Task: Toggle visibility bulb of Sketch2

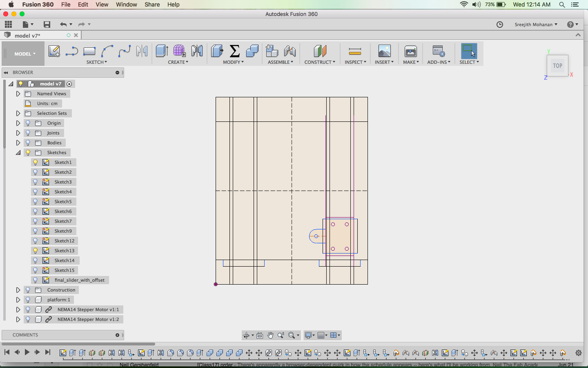Action: pyautogui.click(x=36, y=172)
